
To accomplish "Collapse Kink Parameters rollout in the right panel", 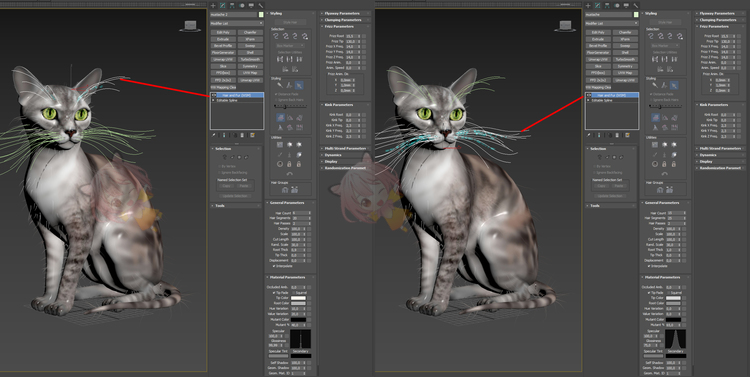I will pyautogui.click(x=719, y=105).
